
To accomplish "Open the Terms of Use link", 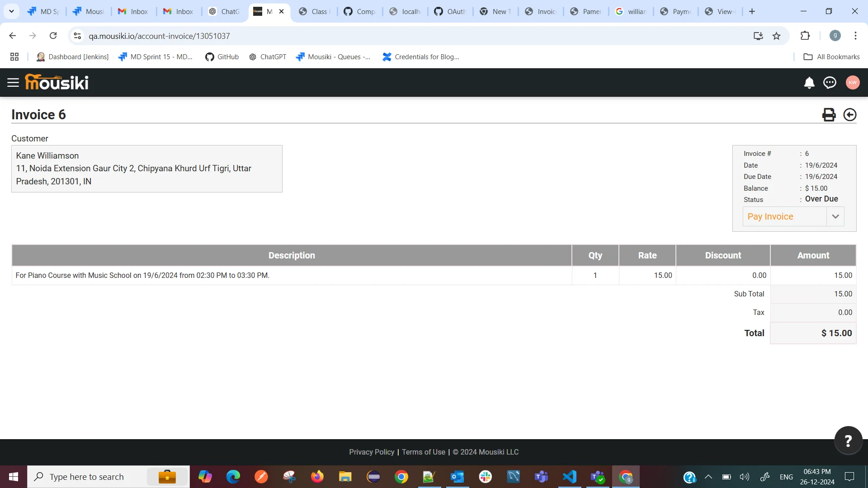I will pyautogui.click(x=423, y=452).
